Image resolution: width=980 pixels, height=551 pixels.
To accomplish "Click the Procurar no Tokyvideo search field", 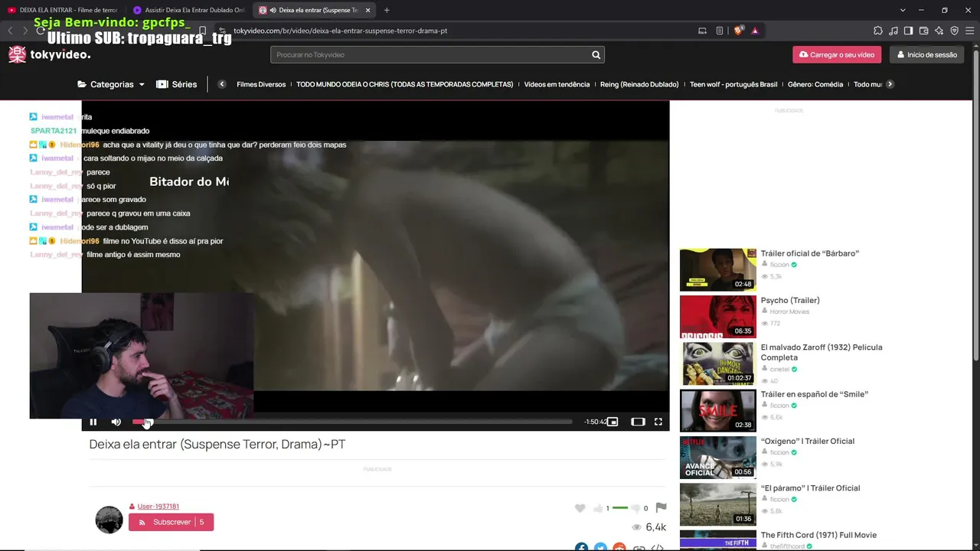I will coord(429,55).
